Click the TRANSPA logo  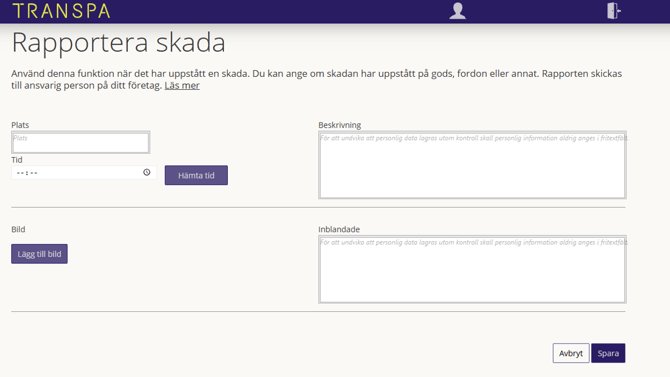[x=62, y=11]
